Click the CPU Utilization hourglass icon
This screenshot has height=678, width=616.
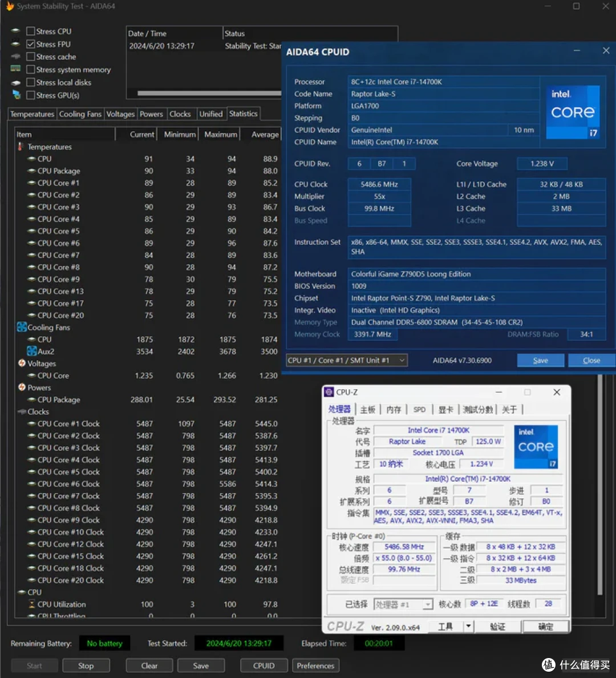pyautogui.click(x=31, y=604)
